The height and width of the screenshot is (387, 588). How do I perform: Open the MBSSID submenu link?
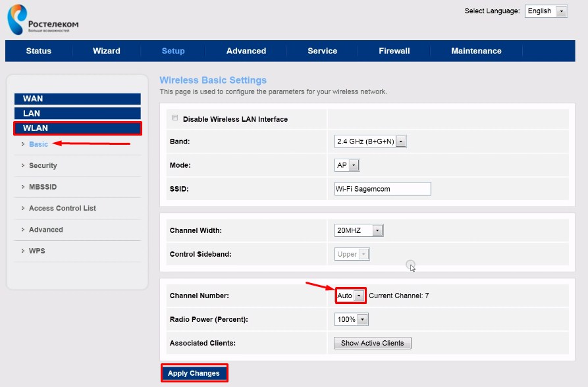tap(43, 187)
